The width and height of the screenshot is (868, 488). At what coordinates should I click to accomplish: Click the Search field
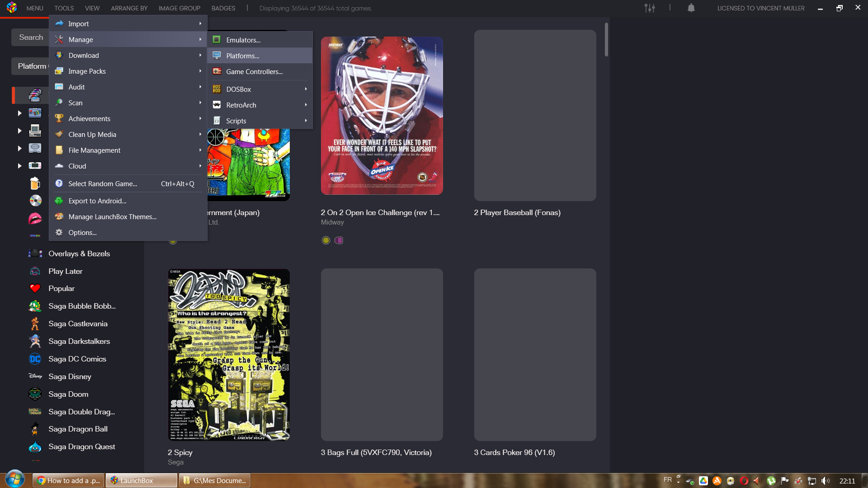(30, 38)
